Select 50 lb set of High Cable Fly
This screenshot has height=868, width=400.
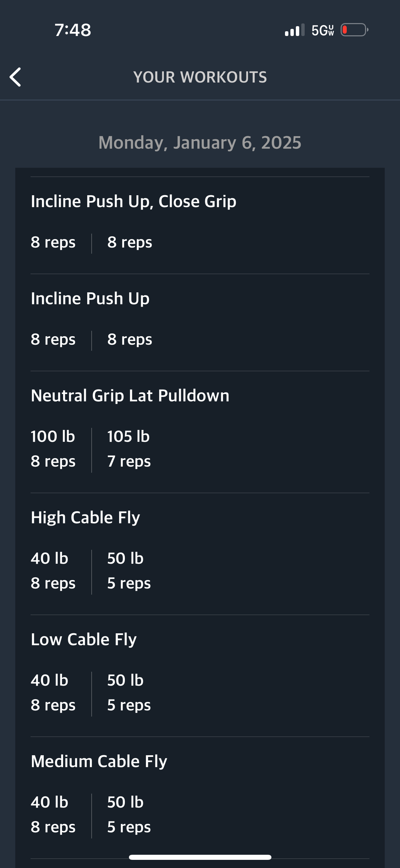129,571
